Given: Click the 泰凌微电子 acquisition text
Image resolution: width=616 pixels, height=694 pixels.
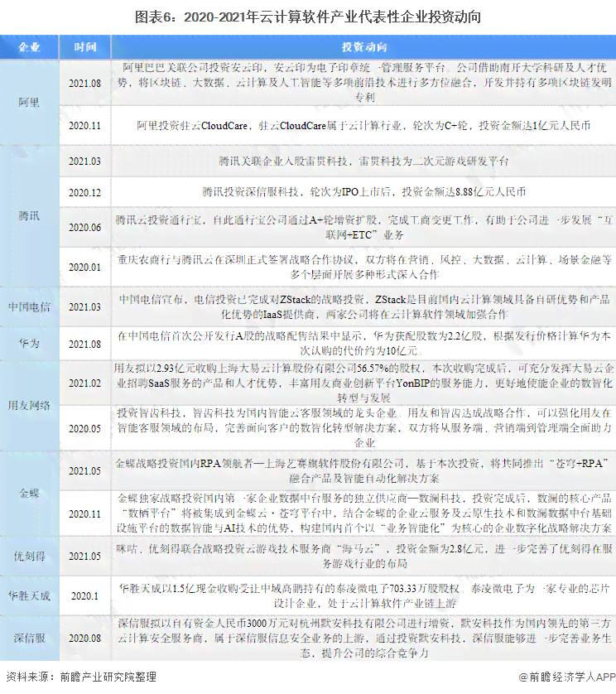Looking at the screenshot, I should pyautogui.click(x=363, y=595).
